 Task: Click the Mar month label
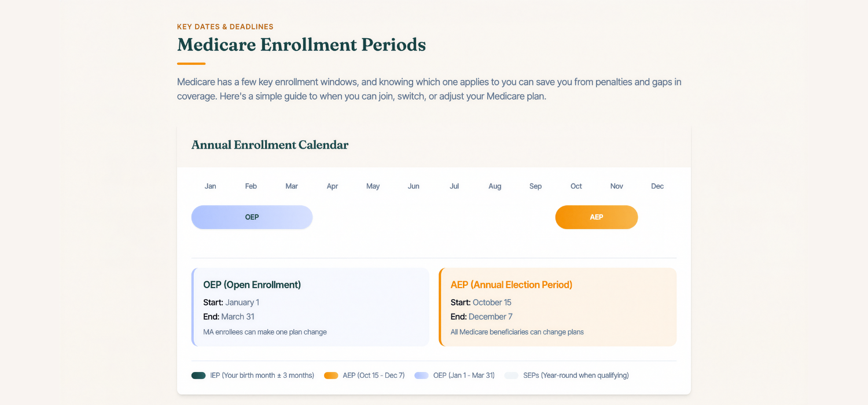(292, 186)
